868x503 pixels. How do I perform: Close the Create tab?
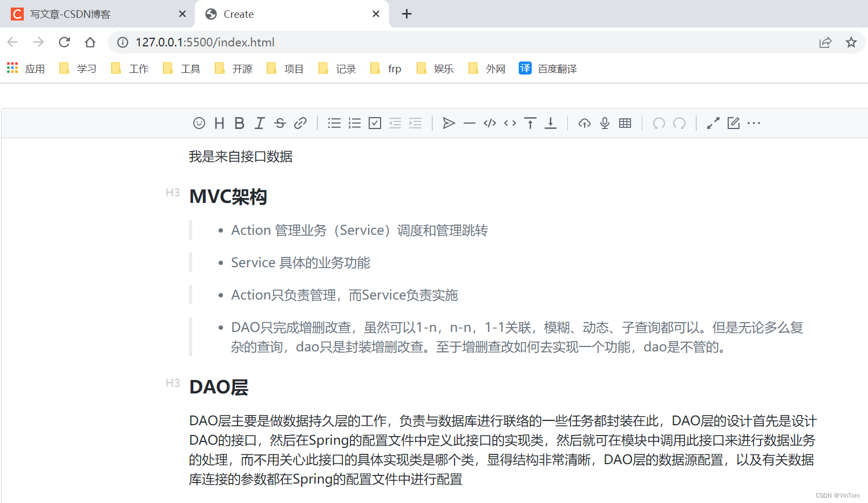coord(376,14)
